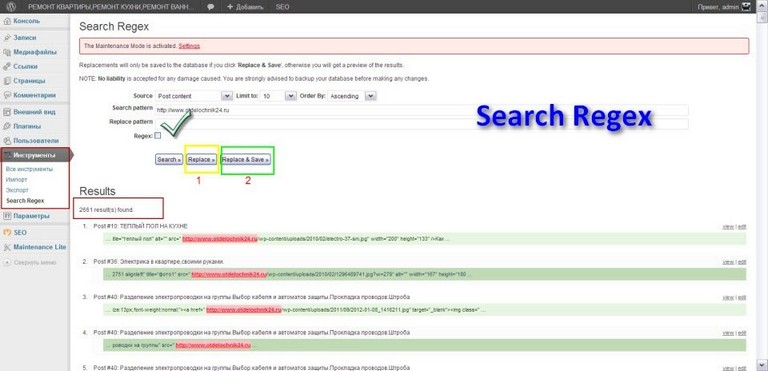Click the Search » button
768x371 pixels.
pos(169,160)
